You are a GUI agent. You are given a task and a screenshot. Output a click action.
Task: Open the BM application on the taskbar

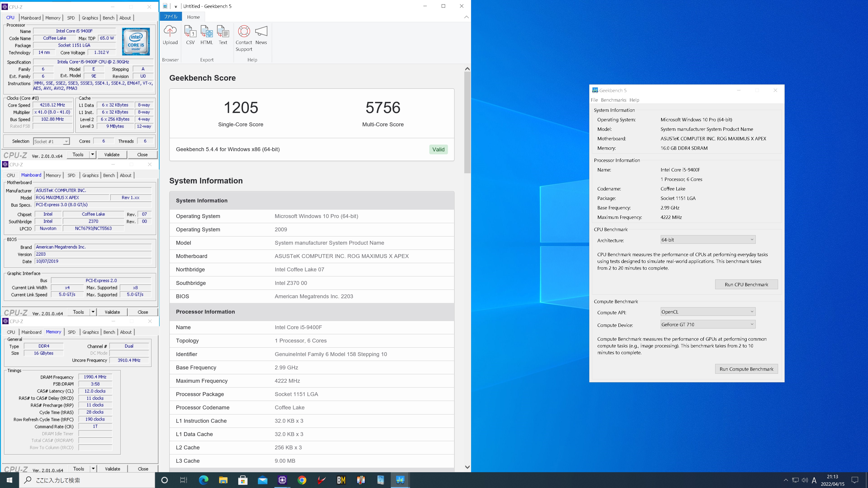(341, 480)
